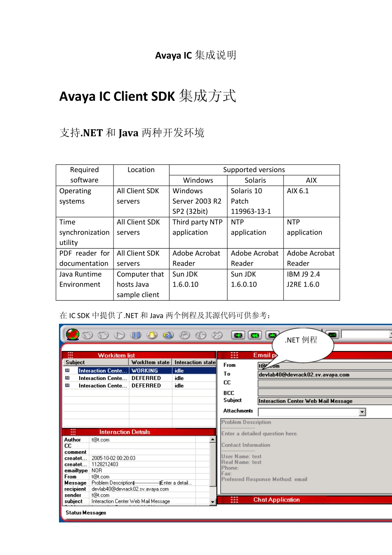
Task: Click table cell IBM J9 2.4 J2RE 1.6.0
Action: [312, 285]
